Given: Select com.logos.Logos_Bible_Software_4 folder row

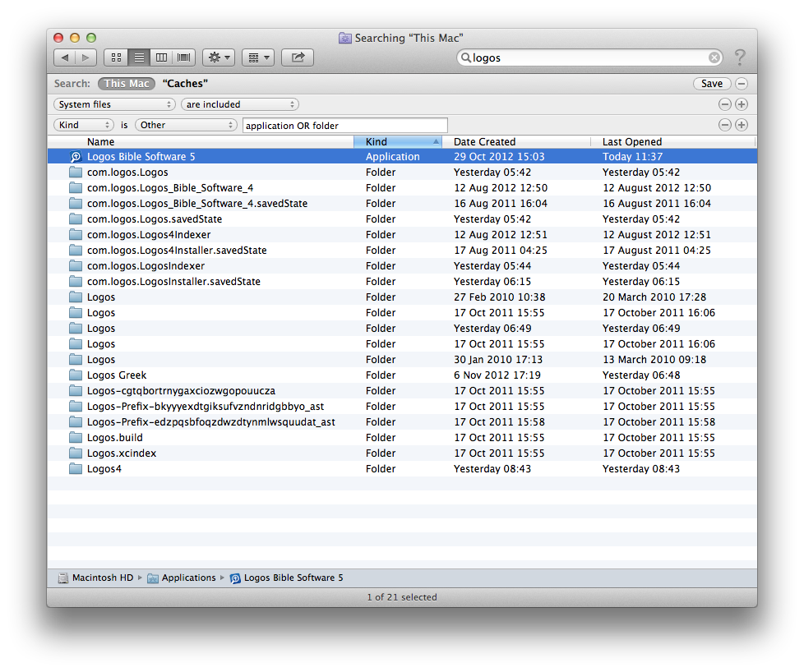Looking at the screenshot, I should click(402, 188).
